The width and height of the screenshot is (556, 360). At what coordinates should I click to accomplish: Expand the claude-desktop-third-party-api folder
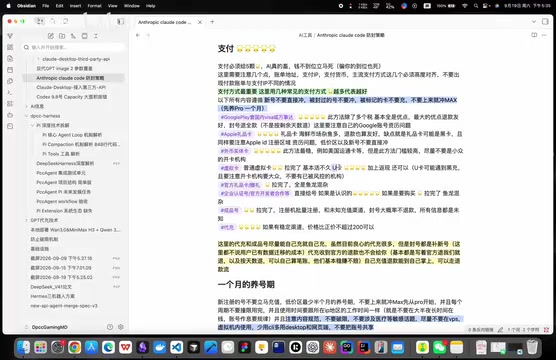pyautogui.click(x=38, y=59)
